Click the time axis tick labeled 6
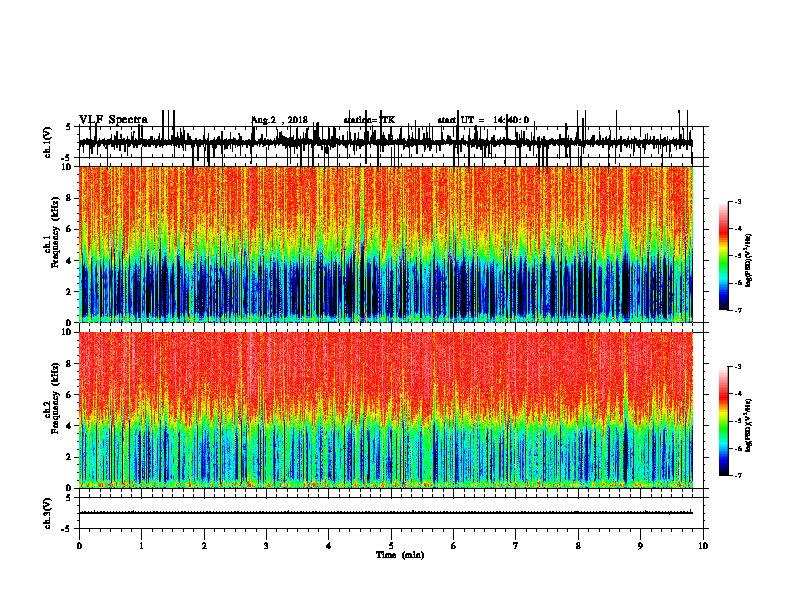 pos(454,546)
